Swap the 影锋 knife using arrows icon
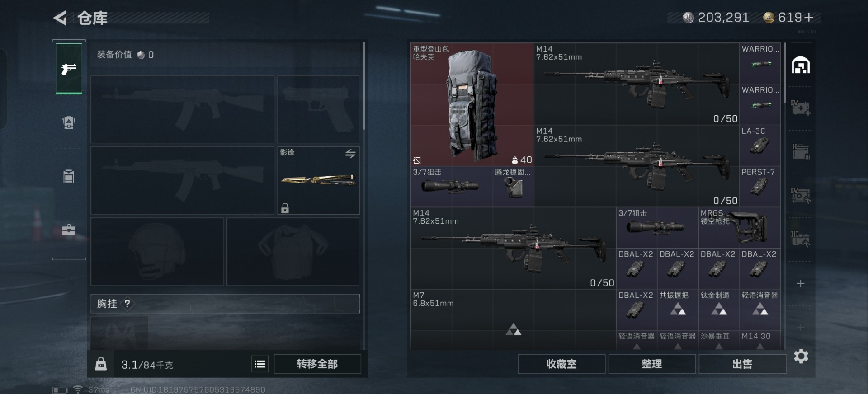Screen dimensions: 868x394 (350, 154)
